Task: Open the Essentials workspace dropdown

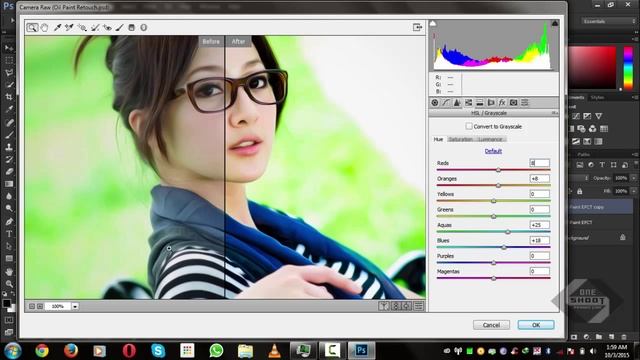Action: (x=608, y=21)
